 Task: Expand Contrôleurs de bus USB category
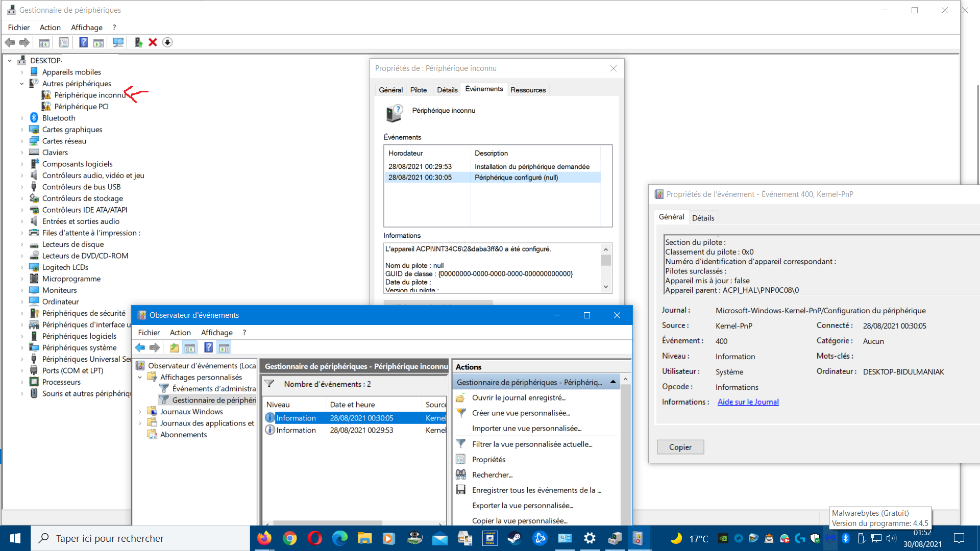(22, 187)
